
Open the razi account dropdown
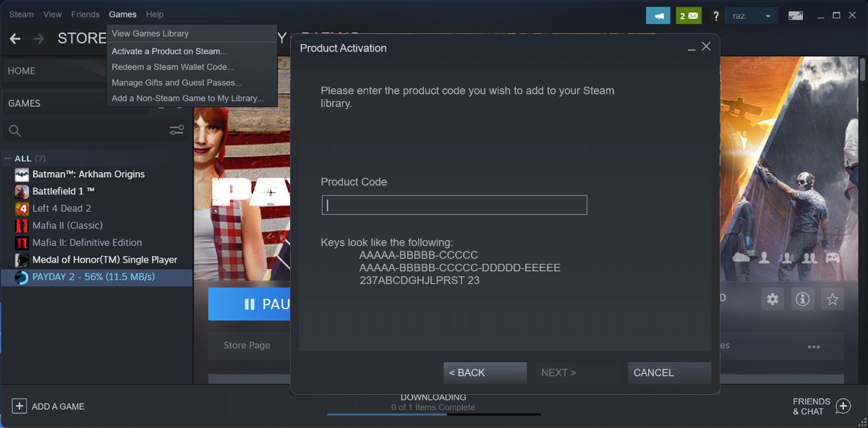point(751,15)
